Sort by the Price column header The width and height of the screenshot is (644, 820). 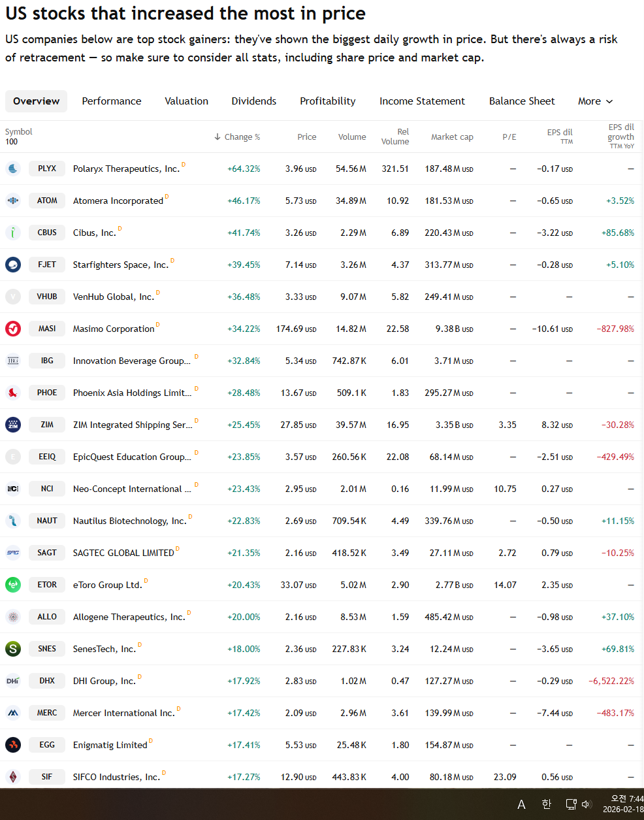click(x=307, y=137)
